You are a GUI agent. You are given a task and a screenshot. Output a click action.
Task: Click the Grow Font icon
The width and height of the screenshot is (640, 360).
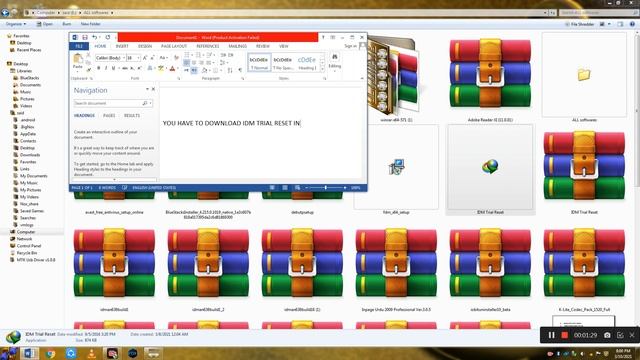[145, 58]
